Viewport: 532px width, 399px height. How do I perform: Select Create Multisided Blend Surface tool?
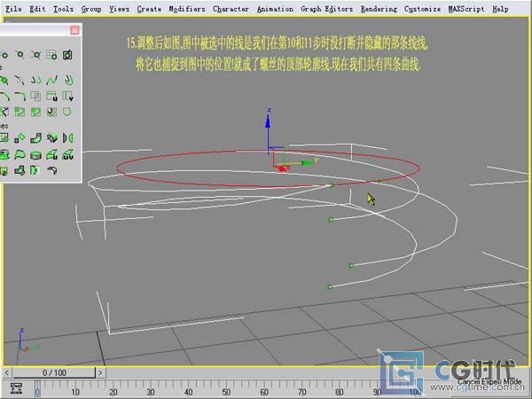click(x=20, y=170)
